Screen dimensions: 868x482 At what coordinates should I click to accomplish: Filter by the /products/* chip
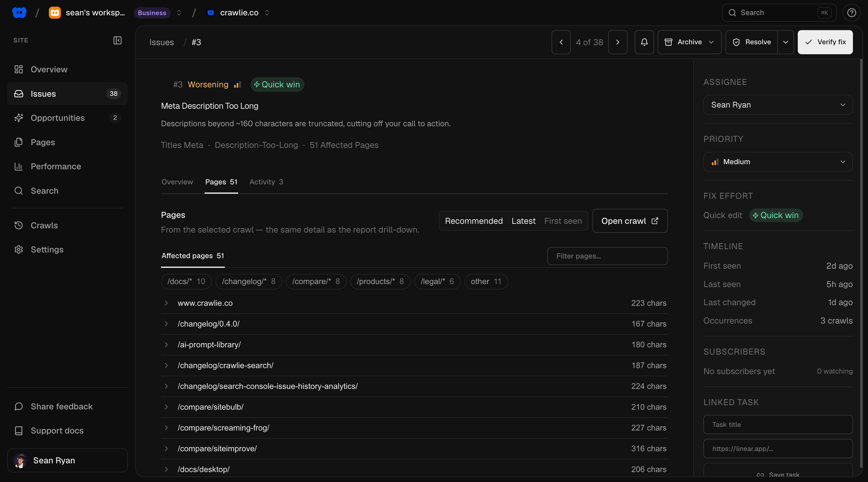point(380,282)
